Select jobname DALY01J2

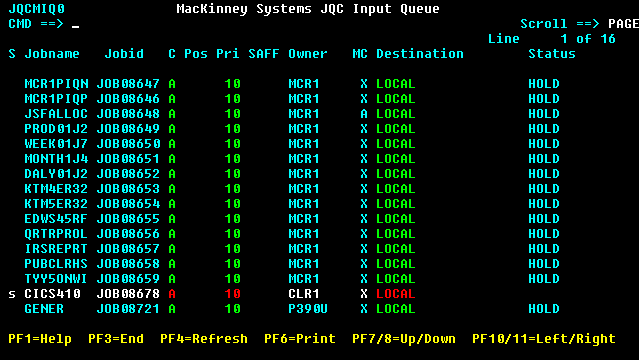pyautogui.click(x=56, y=174)
